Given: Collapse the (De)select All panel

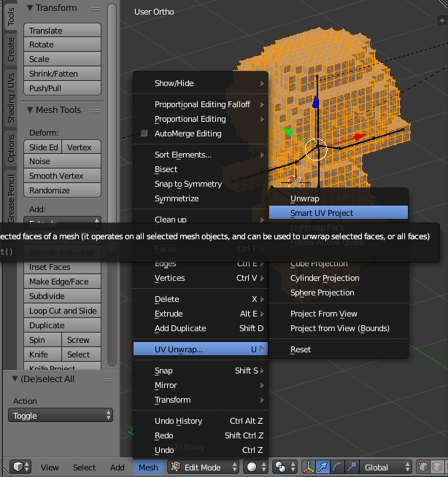Looking at the screenshot, I should [15, 379].
